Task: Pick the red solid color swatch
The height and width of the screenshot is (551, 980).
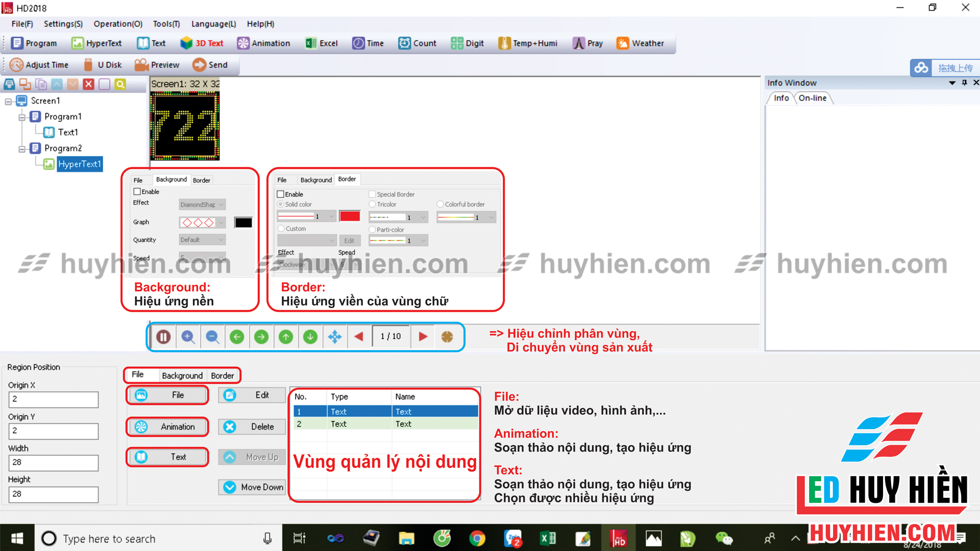Action: coord(350,216)
